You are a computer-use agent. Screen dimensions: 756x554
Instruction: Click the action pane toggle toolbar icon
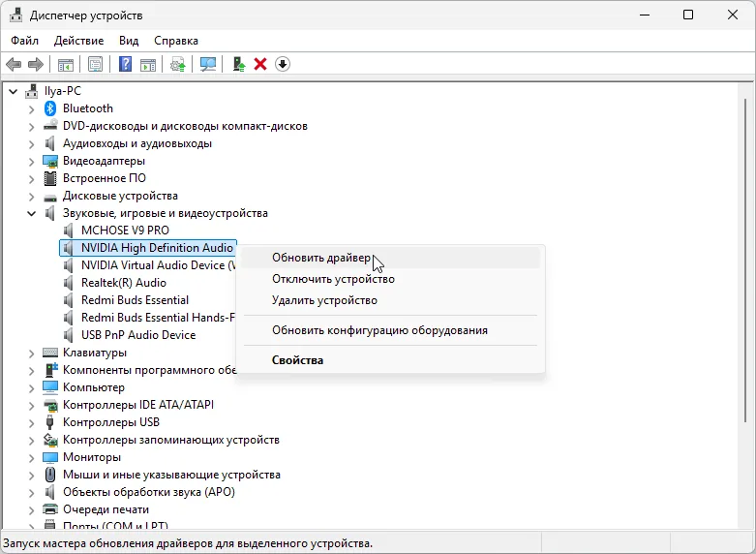[x=148, y=64]
